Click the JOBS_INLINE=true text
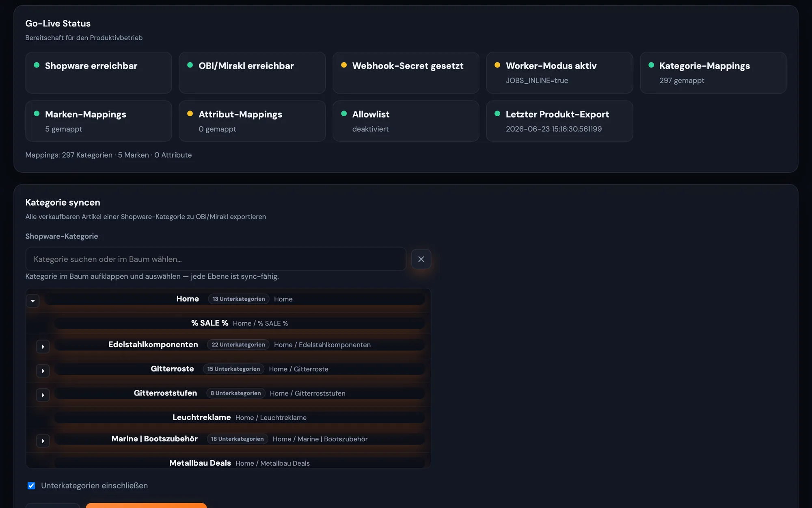The height and width of the screenshot is (508, 812). point(537,80)
